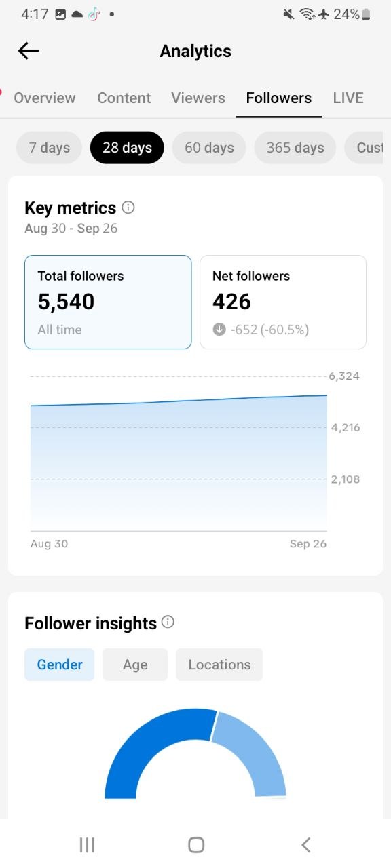Tap the TikTok notification status icon
The image size is (391, 868).
pos(94,14)
